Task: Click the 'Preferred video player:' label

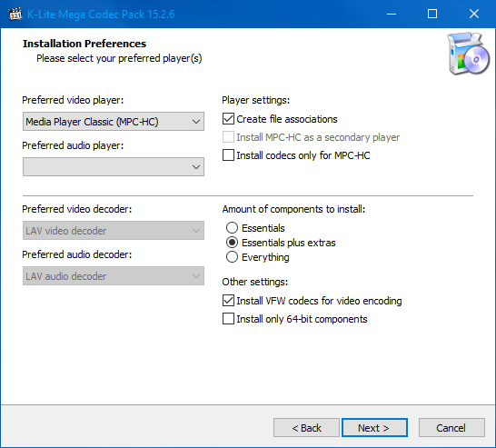Action: point(73,100)
